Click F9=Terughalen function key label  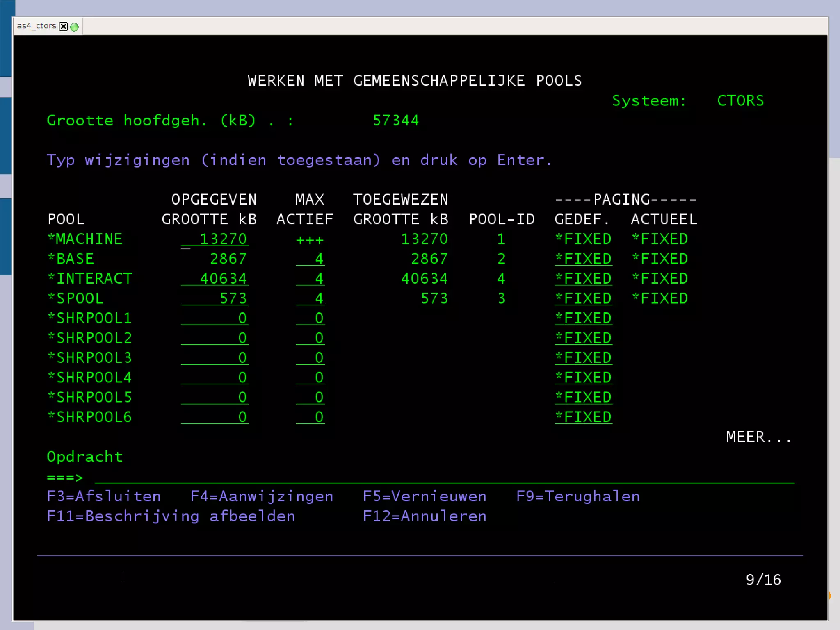click(577, 497)
